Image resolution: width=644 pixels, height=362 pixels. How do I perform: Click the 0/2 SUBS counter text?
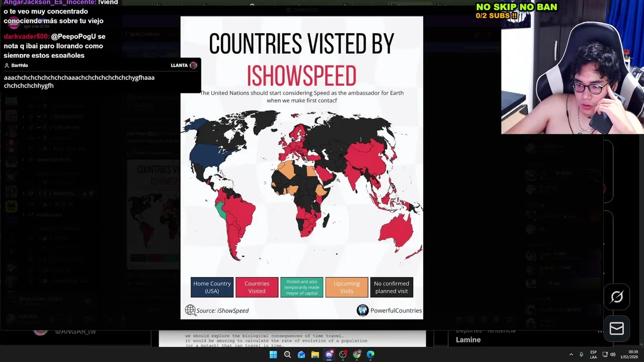pos(496,16)
